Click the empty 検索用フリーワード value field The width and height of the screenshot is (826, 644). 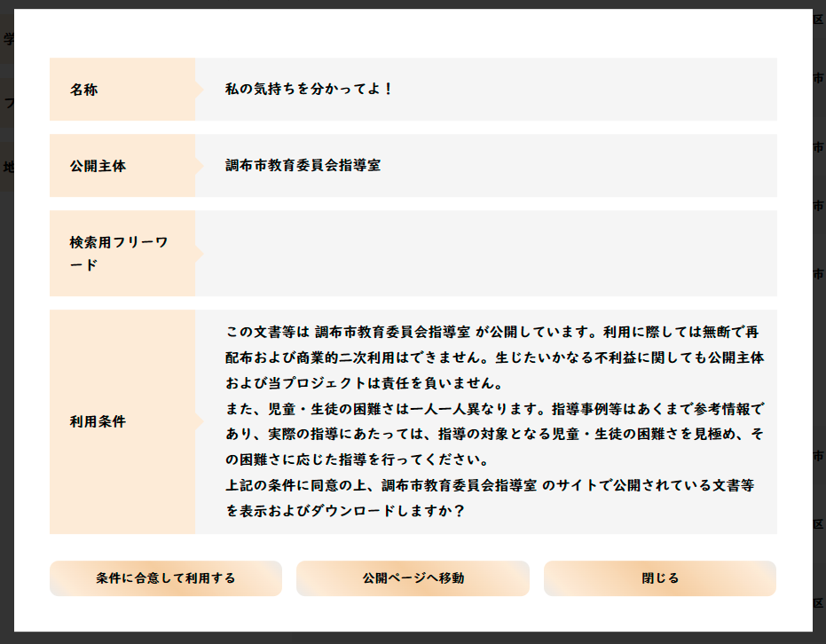pyautogui.click(x=485, y=254)
